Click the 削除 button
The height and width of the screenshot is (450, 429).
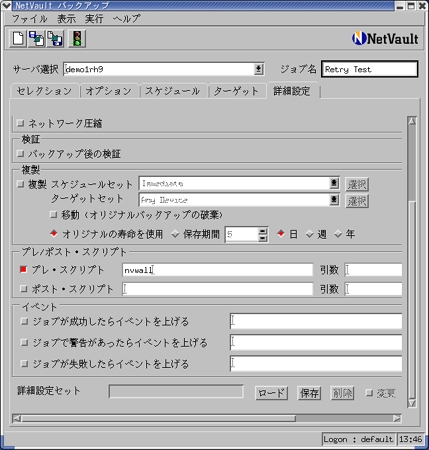(342, 393)
